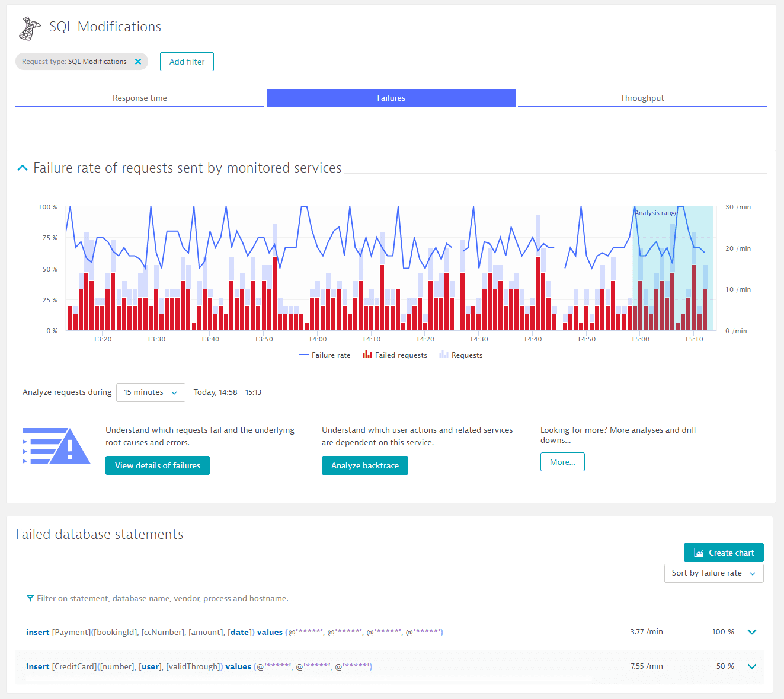The image size is (784, 699).
Task: Click the Add filter button
Action: tap(187, 62)
